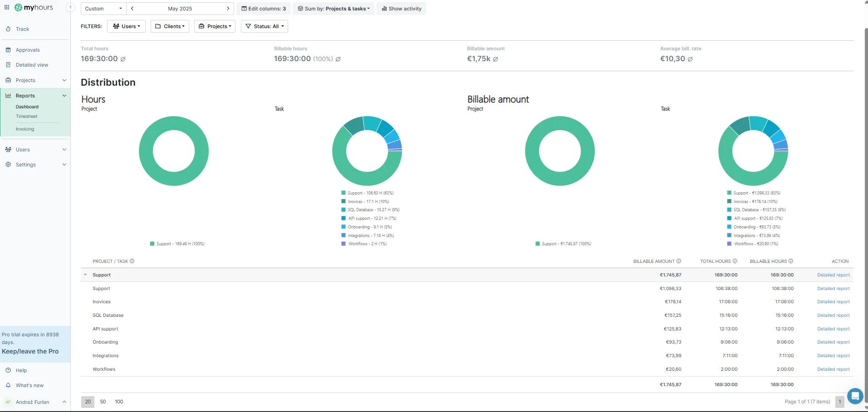Click the app grid icon beside myhours logo
Viewport: 868px width, 412px height.
7,7
